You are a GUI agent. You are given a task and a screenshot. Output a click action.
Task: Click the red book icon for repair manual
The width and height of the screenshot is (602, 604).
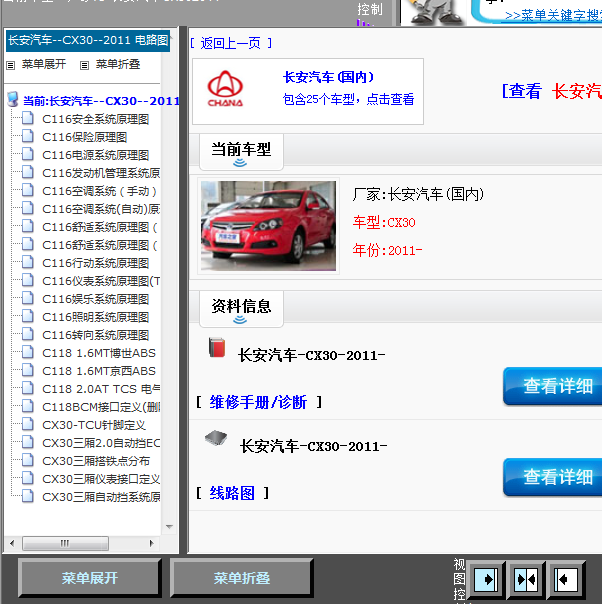pyautogui.click(x=217, y=347)
